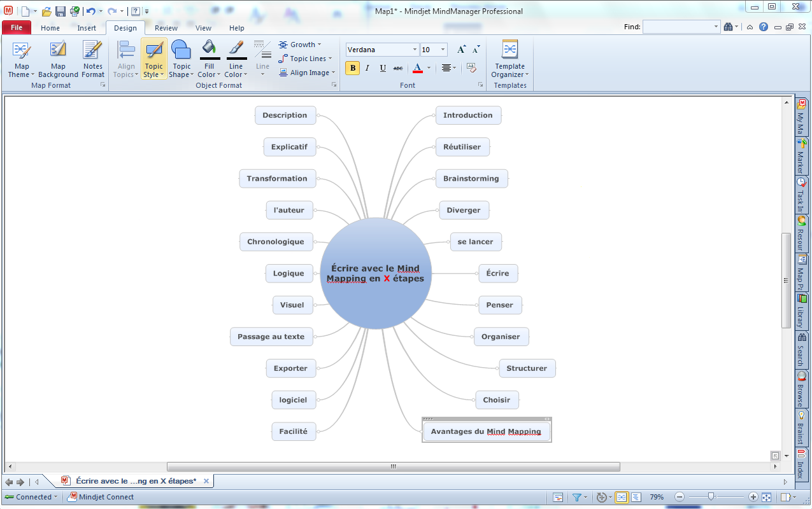The image size is (812, 509).
Task: Switch to Outline view in status bar
Action: pos(636,497)
